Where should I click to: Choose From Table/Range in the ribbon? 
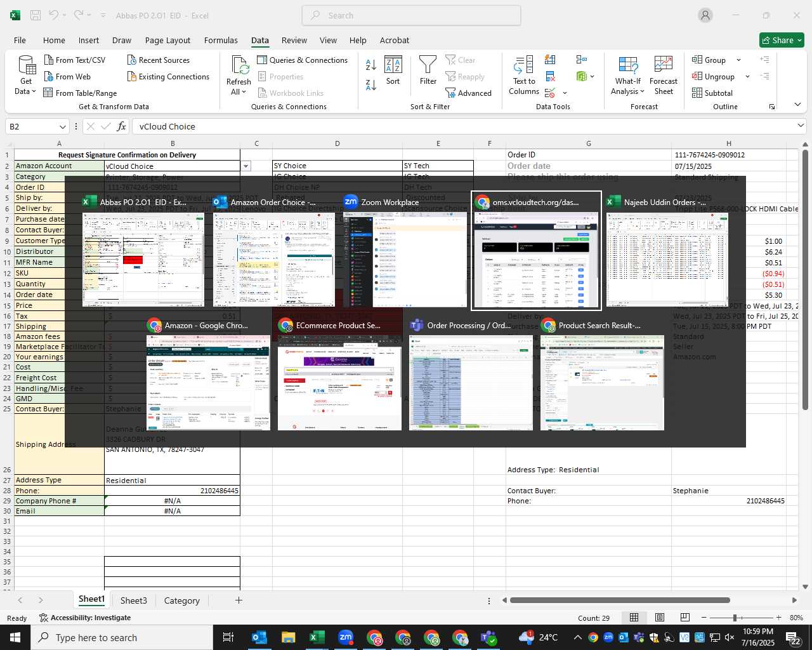click(80, 93)
